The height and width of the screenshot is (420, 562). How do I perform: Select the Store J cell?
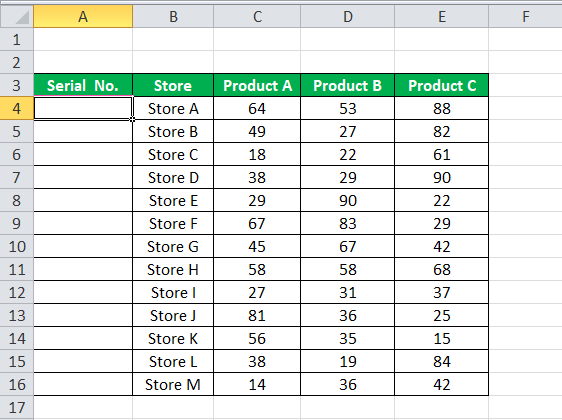tap(173, 315)
